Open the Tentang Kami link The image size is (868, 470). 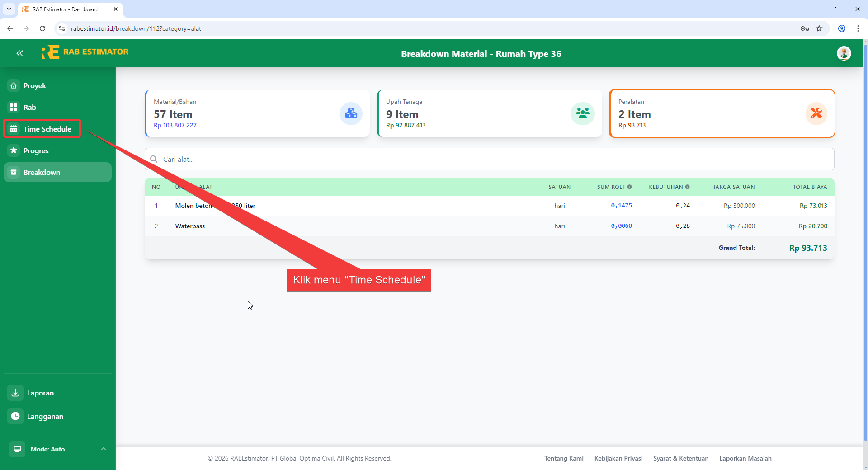564,458
